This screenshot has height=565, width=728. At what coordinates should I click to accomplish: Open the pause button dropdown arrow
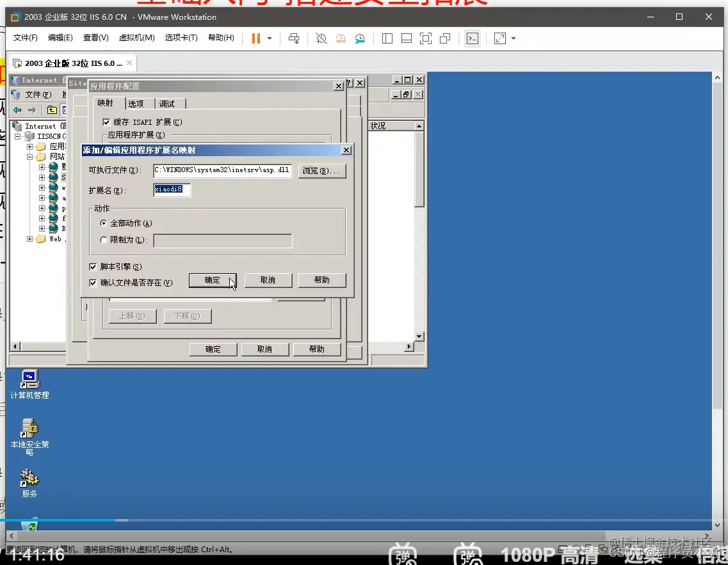pyautogui.click(x=270, y=38)
